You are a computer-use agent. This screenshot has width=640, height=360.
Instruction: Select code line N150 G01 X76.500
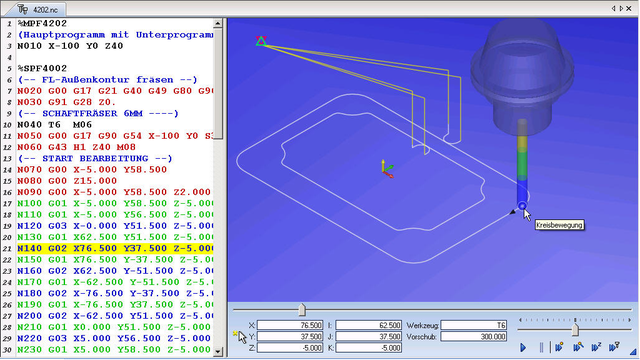[x=115, y=260]
